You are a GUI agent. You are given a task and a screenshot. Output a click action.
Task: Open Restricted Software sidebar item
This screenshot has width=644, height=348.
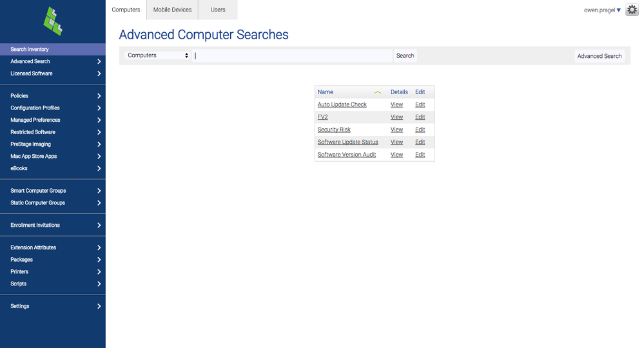point(53,132)
